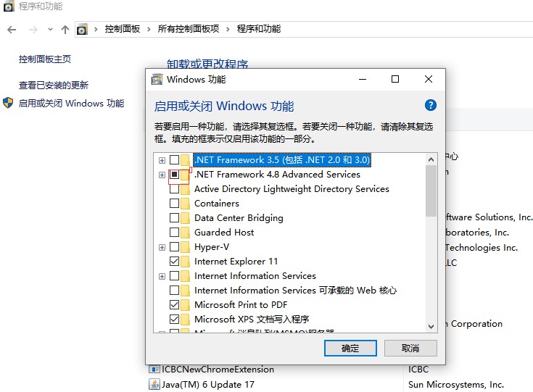This screenshot has height=392, width=533.
Task: Check Active Directory Lightweight Directory Services
Action: 174,189
